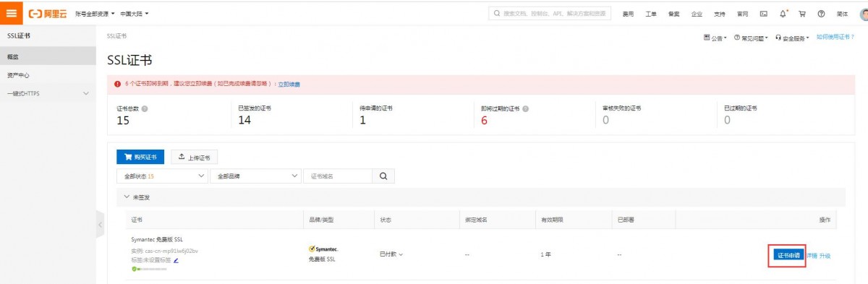Click the search magnifier button beside the domain field
The width and height of the screenshot is (868, 284).
(x=383, y=176)
